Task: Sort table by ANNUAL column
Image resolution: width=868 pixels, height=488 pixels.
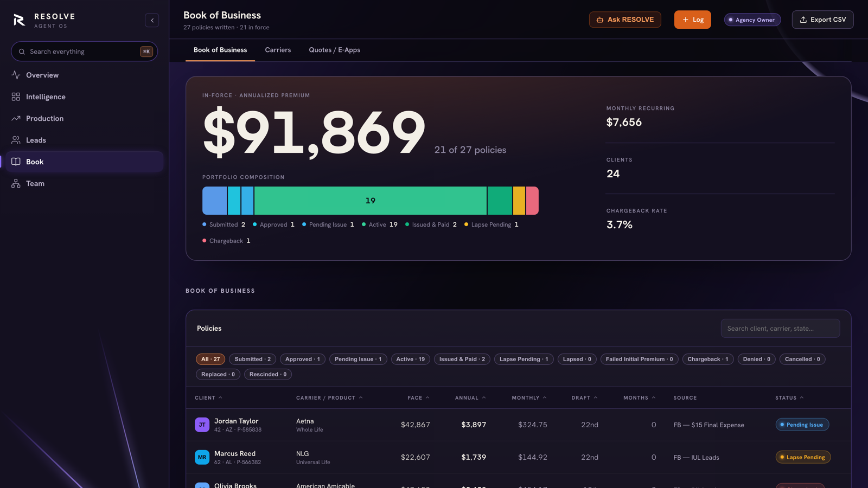Action: click(x=470, y=398)
